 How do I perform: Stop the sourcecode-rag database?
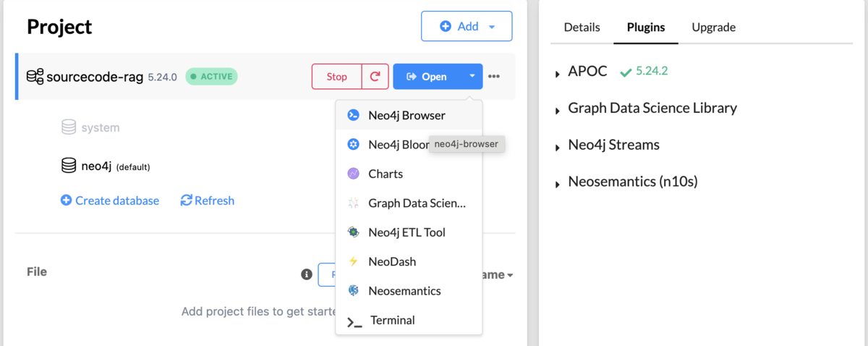(337, 77)
